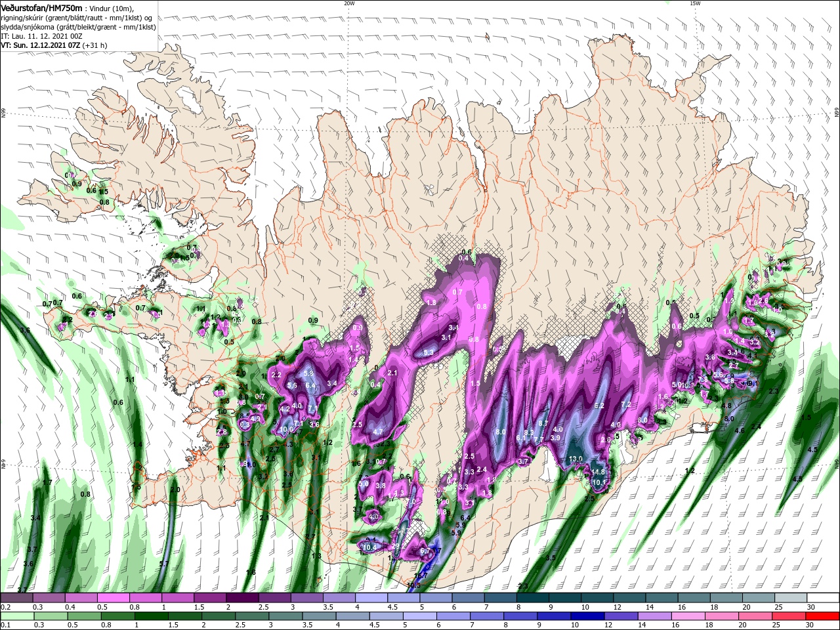Click the "Vindur (10m)" label in header
840x630 pixels.
tap(111, 9)
